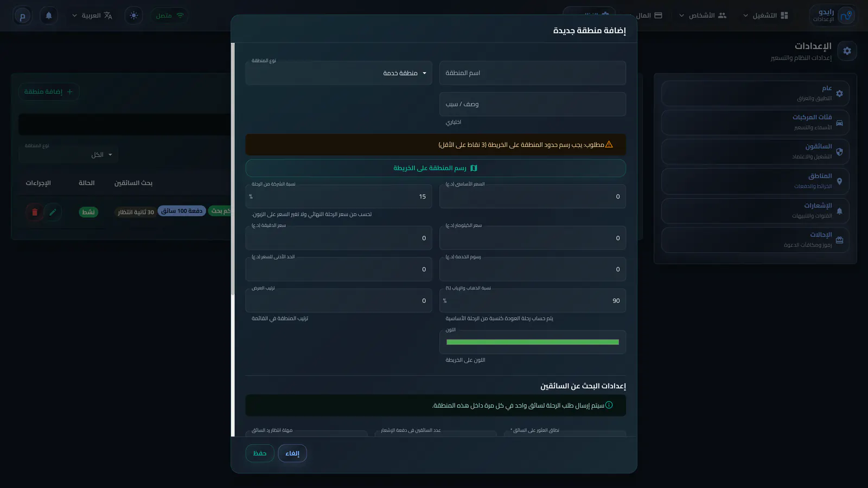Click the shield icon in السائقون row
The image size is (868, 488).
pyautogui.click(x=839, y=152)
